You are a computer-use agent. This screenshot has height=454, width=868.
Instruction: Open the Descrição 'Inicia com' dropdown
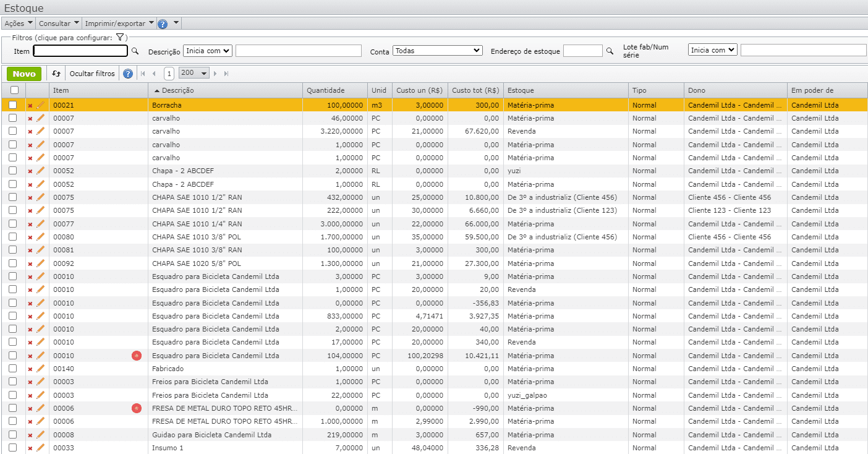click(x=207, y=51)
